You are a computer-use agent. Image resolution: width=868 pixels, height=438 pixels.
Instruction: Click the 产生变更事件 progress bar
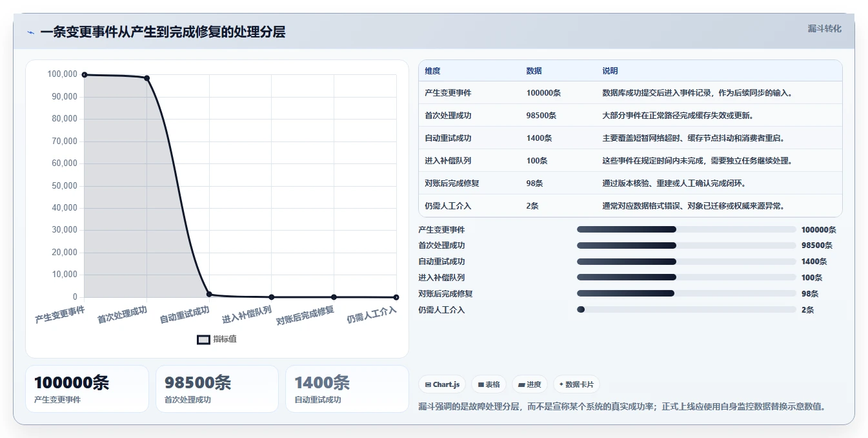pos(687,229)
